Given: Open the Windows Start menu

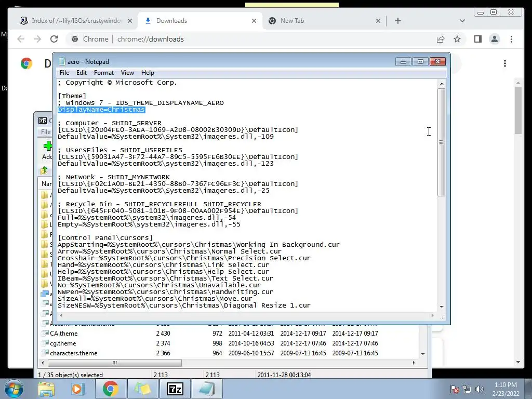Looking at the screenshot, I should 14,389.
